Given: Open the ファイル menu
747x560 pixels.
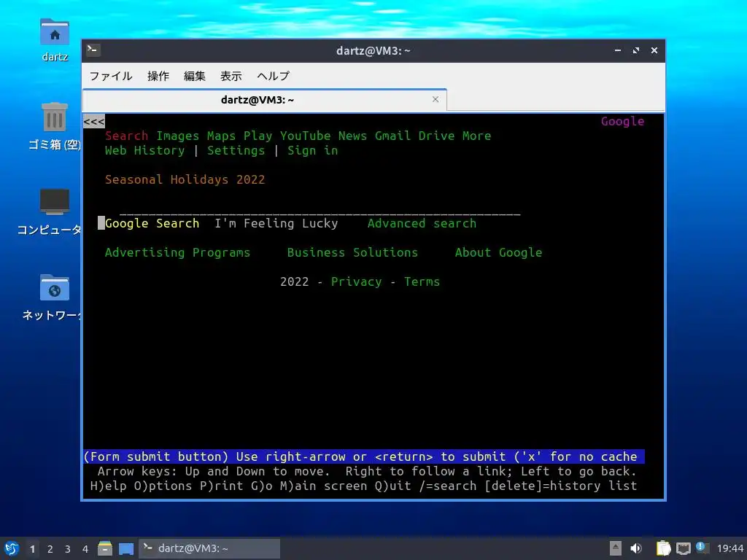Looking at the screenshot, I should (x=111, y=76).
